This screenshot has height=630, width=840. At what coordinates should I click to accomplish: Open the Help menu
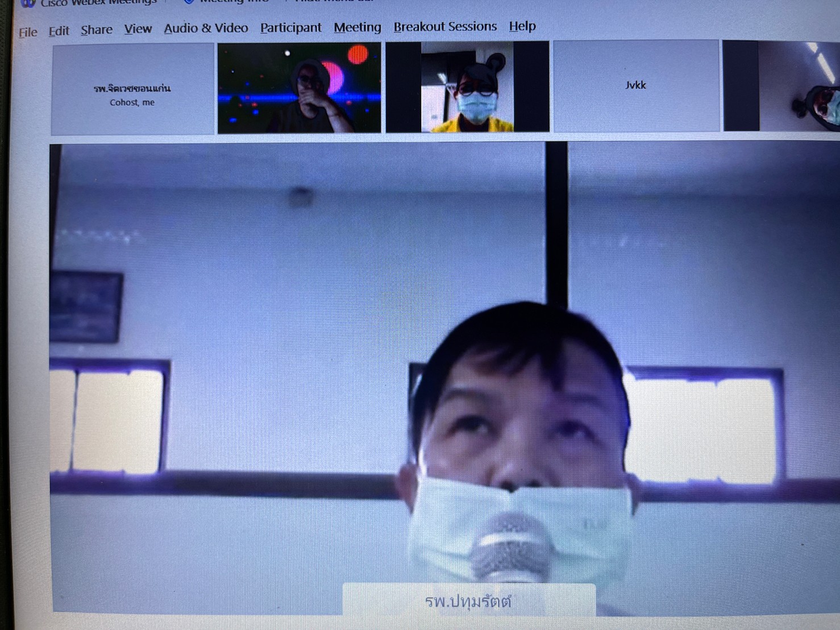[522, 26]
